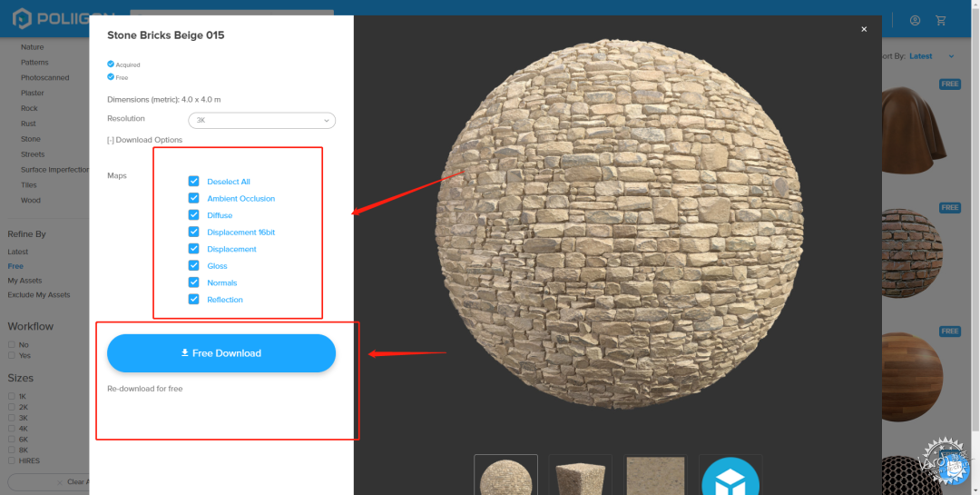Refine results by Latest
The image size is (980, 495).
click(x=17, y=252)
